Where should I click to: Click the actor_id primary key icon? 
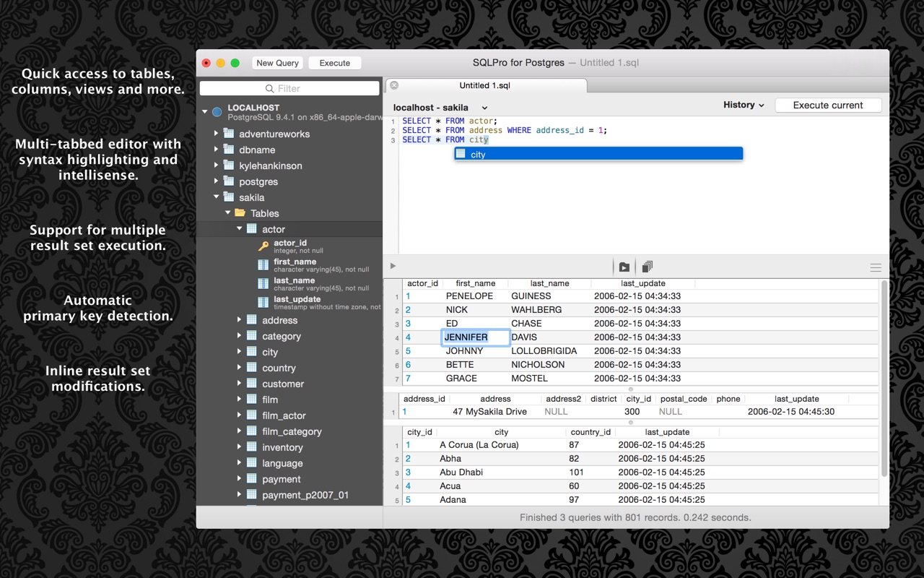(x=263, y=246)
